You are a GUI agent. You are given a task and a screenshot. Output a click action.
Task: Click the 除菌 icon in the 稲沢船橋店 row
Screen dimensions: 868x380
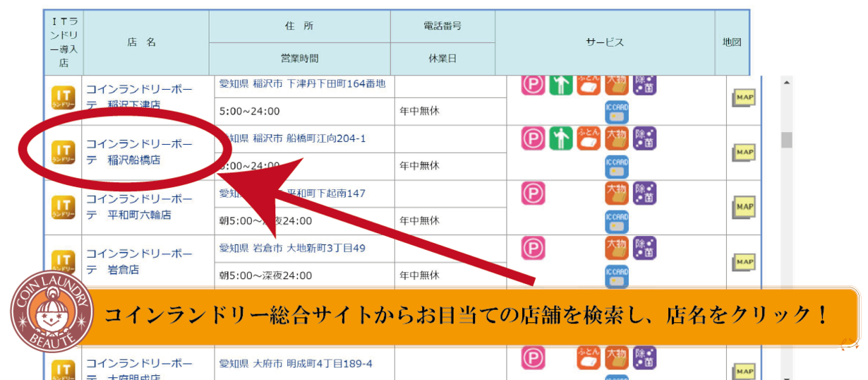[x=644, y=138]
